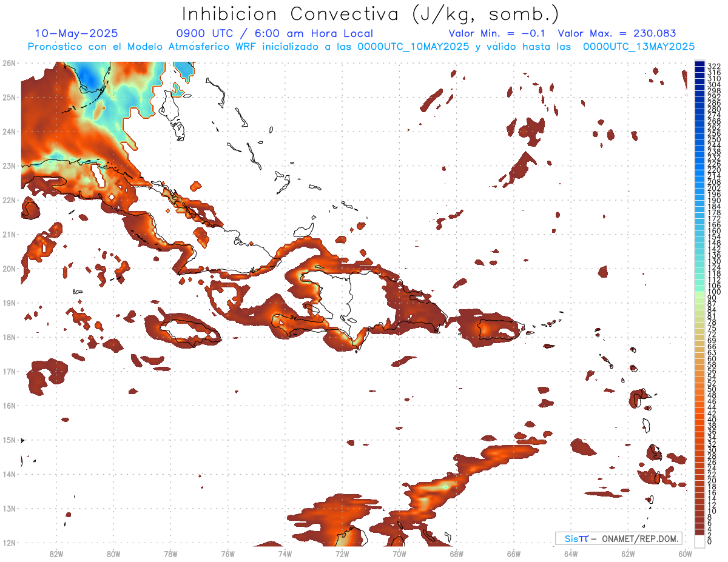
Task: Click the "68W" longitude label
Action: pyautogui.click(x=456, y=554)
